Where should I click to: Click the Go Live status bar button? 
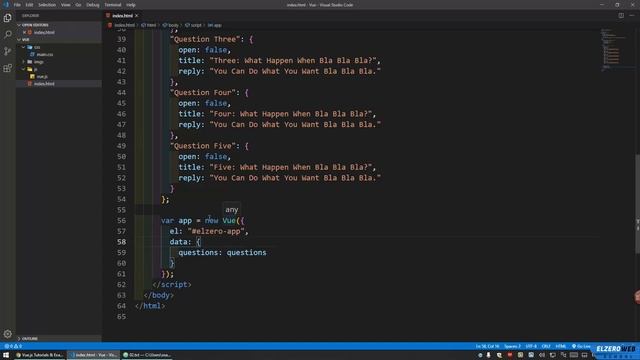coord(581,346)
